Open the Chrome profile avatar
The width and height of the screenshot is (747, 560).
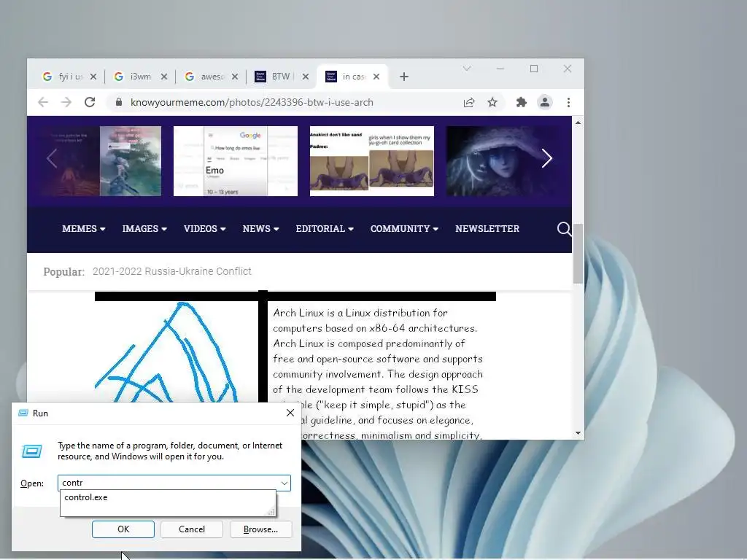click(x=544, y=102)
